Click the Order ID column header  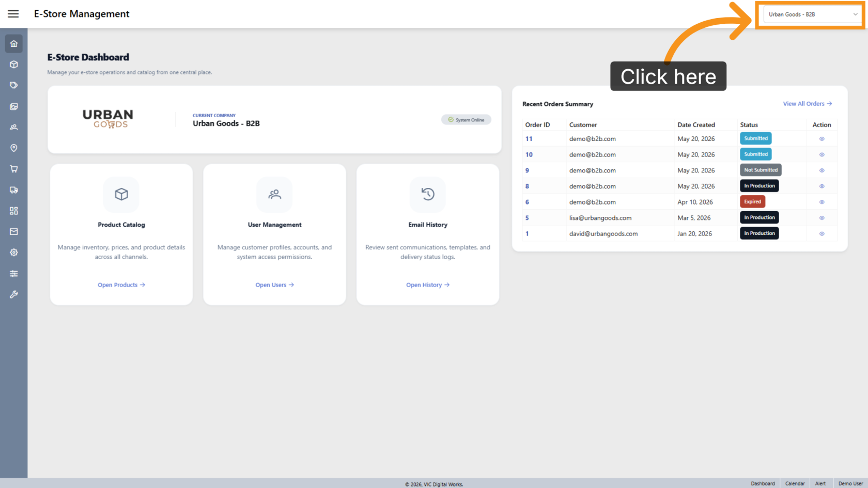(x=537, y=125)
